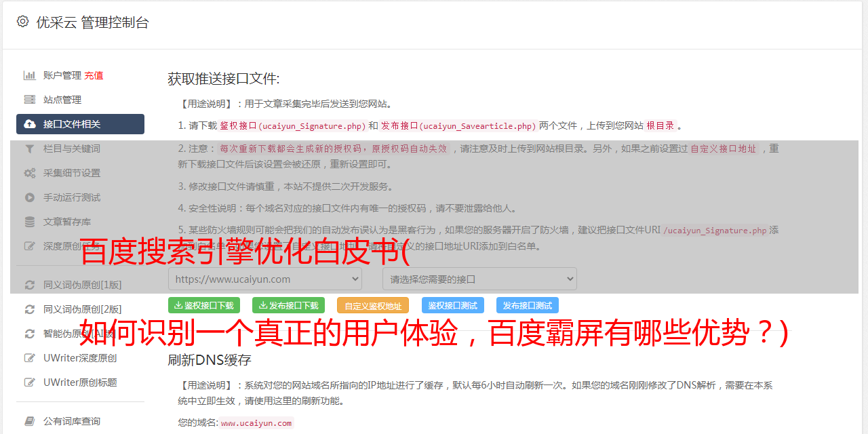Click the /ucaiyun_Signature.php URI text
The height and width of the screenshot is (434, 868).
715,230
